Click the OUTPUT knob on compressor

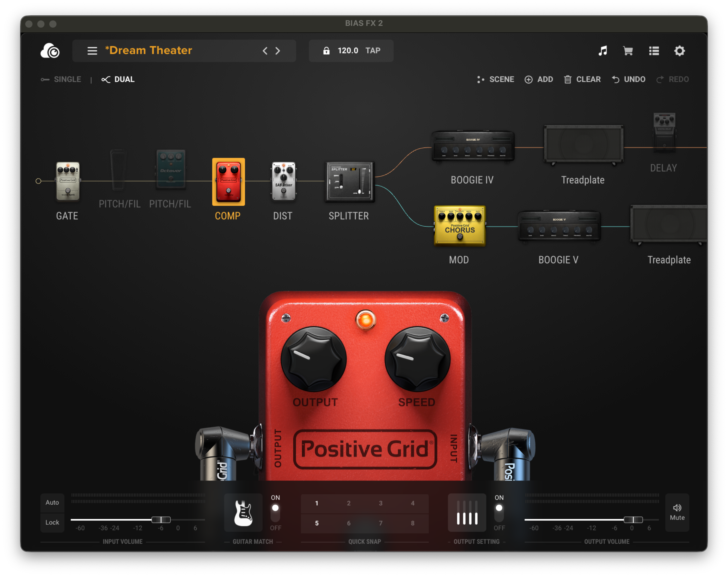tap(314, 359)
